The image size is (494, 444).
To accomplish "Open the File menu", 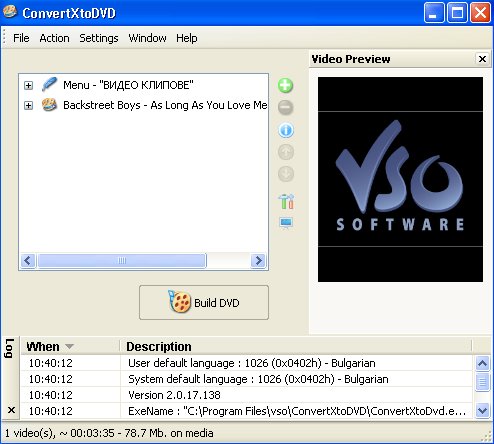I will 21,38.
